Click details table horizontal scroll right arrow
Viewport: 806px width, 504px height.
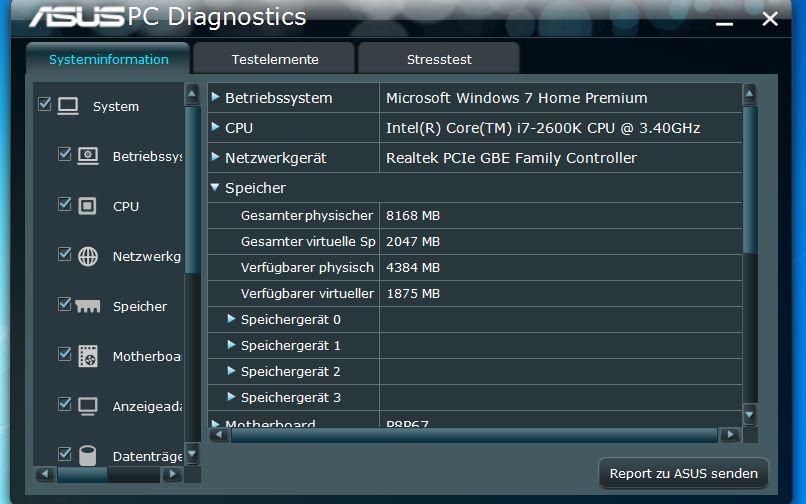730,435
